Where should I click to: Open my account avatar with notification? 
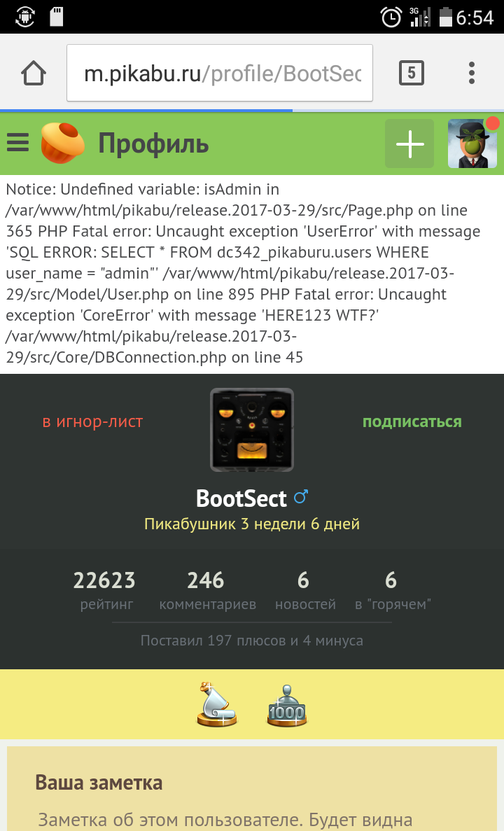pos(472,144)
